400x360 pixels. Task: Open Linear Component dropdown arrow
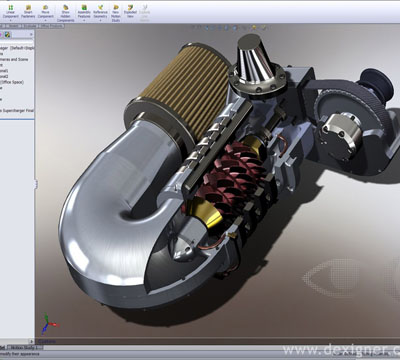pyautogui.click(x=10, y=20)
